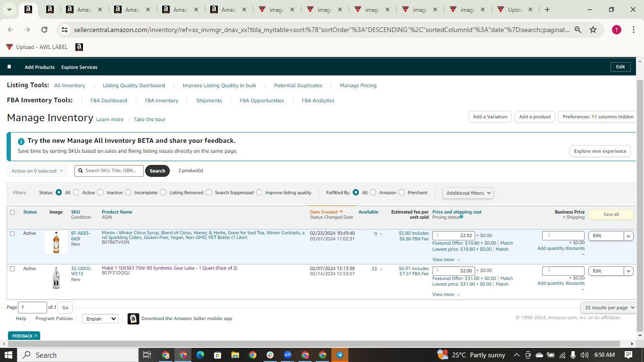Go back using the browser back arrow
The image size is (644, 362).
tap(10, 30)
